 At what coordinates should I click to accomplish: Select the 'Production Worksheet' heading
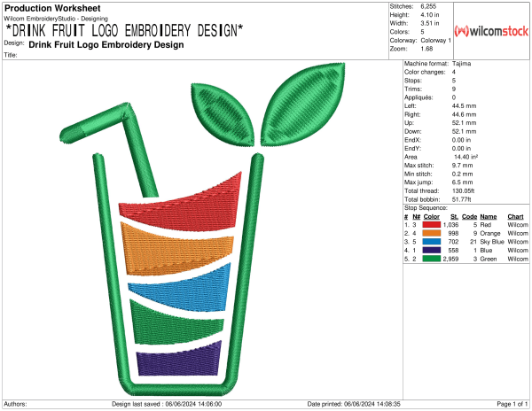52,8
